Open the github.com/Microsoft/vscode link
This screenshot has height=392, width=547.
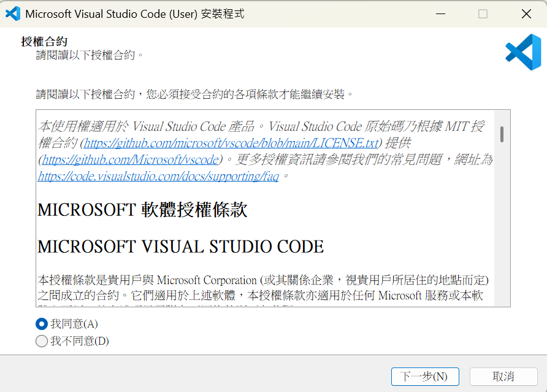pyautogui.click(x=130, y=160)
